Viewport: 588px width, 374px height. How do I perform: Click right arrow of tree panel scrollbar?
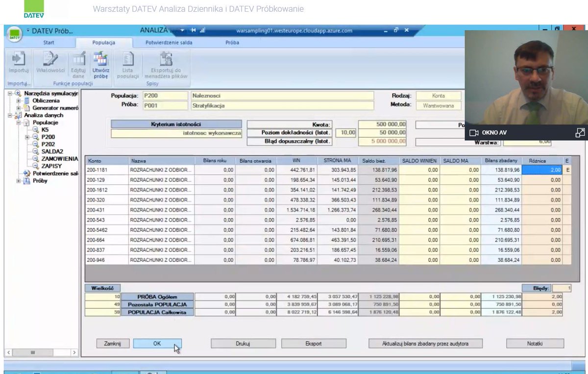click(x=74, y=352)
